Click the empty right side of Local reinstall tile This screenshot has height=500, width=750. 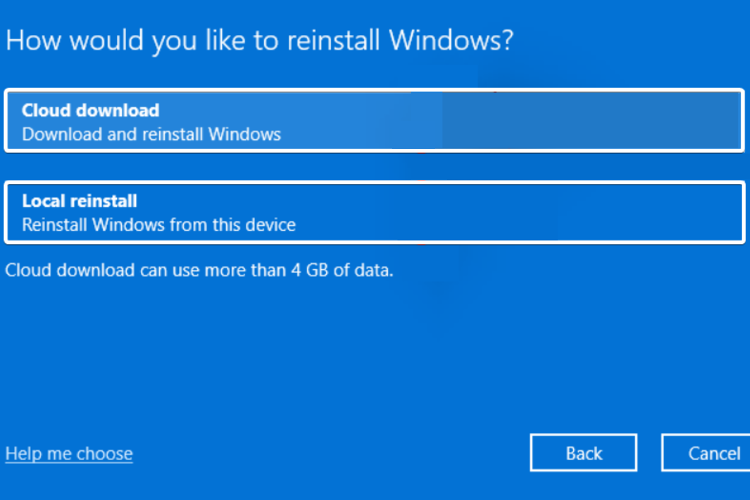[x=600, y=212]
